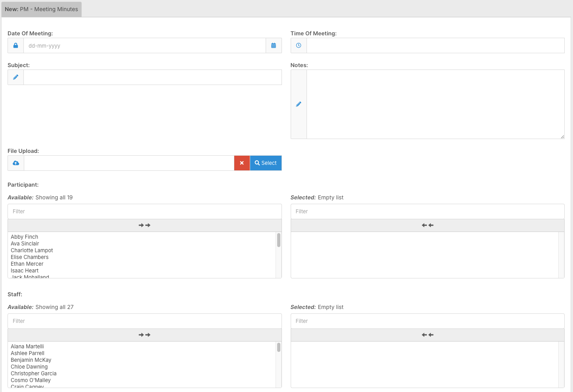Select staff member Christopher Garcia
This screenshot has width=573, height=392.
click(34, 374)
